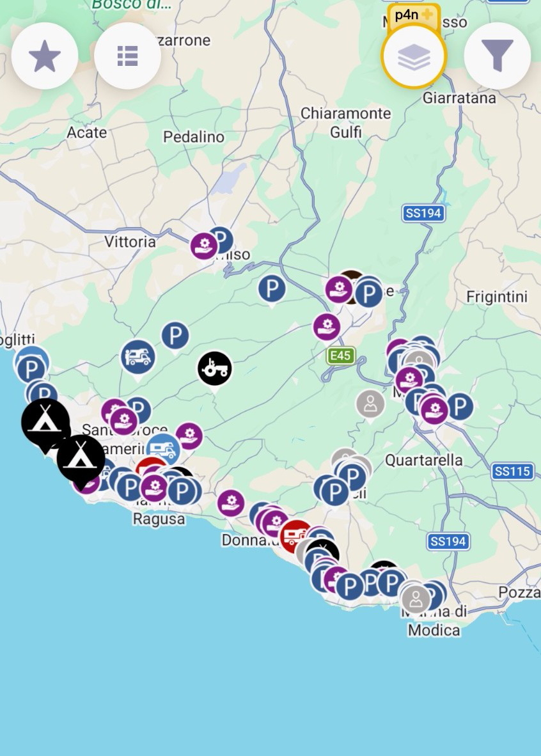Select the black tractor farm marker
Screen dimensions: 541x756
(215, 369)
